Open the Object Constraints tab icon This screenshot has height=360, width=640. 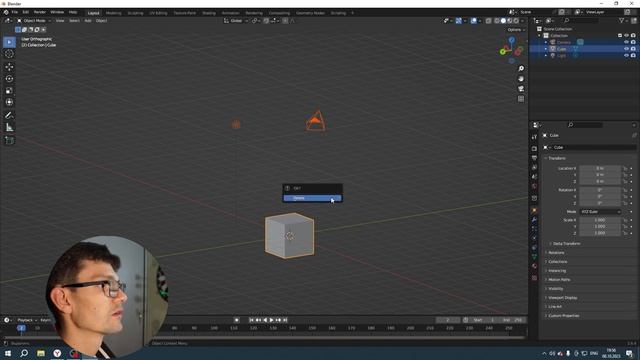534,247
